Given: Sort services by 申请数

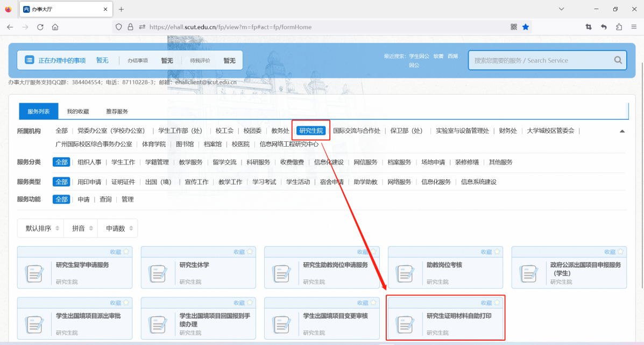Looking at the screenshot, I should (x=117, y=228).
